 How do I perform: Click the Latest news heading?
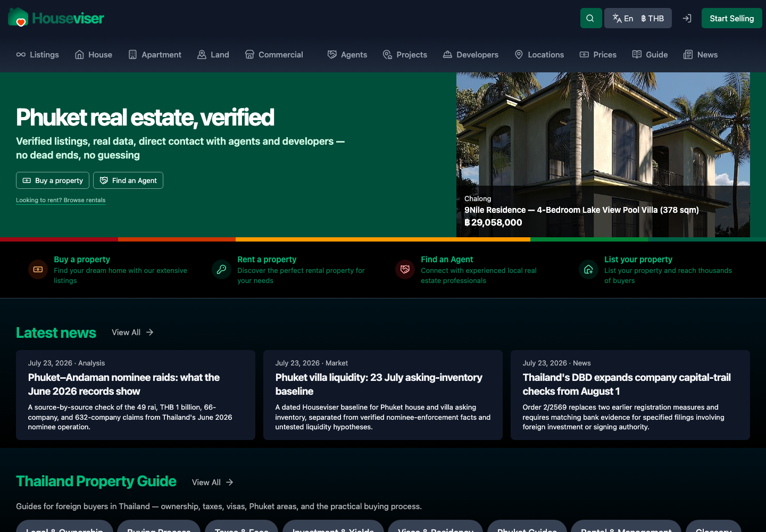(x=56, y=332)
